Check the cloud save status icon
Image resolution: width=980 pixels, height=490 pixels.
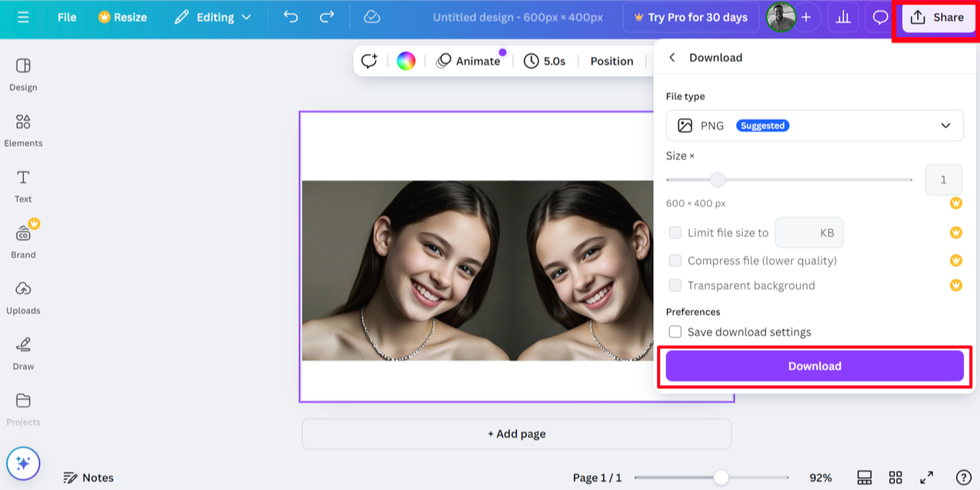coord(372,17)
